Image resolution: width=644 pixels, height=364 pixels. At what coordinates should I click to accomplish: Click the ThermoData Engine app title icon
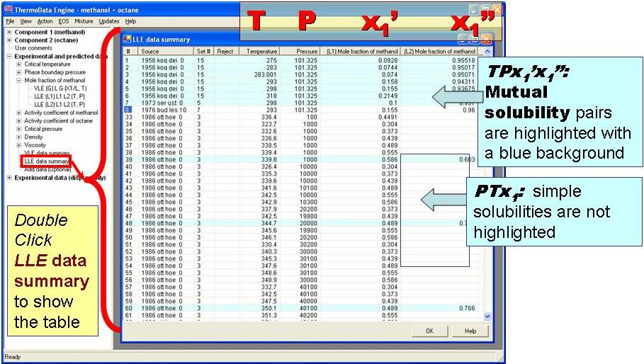[8, 10]
